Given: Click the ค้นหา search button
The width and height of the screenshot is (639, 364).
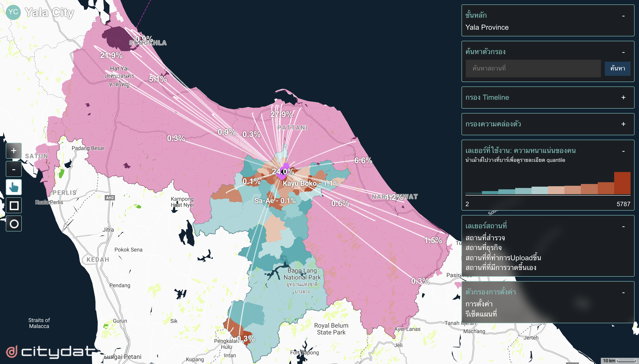Looking at the screenshot, I should (617, 68).
